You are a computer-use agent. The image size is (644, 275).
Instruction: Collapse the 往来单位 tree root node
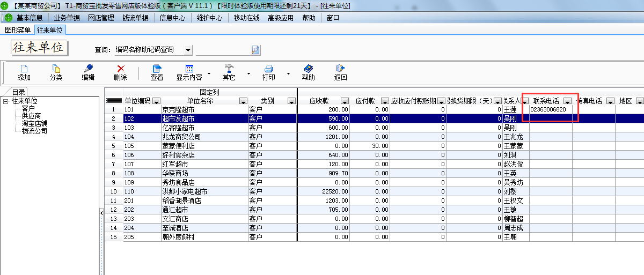tap(5, 101)
